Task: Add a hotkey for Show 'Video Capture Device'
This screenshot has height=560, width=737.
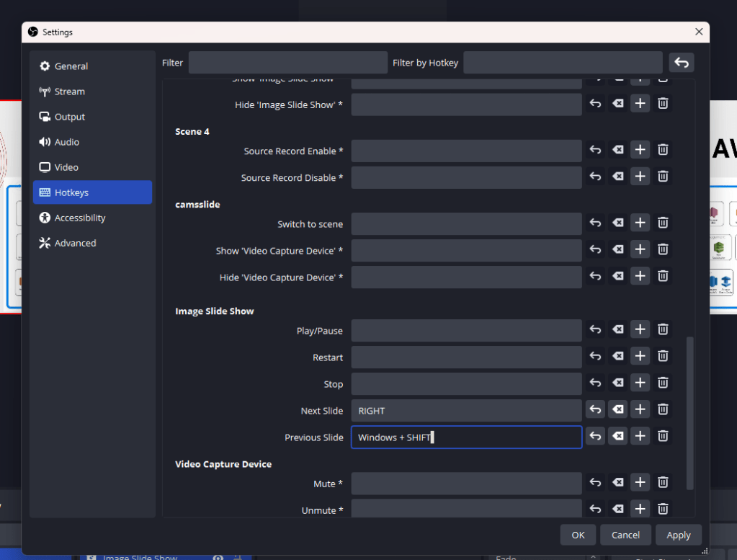Action: (x=640, y=249)
